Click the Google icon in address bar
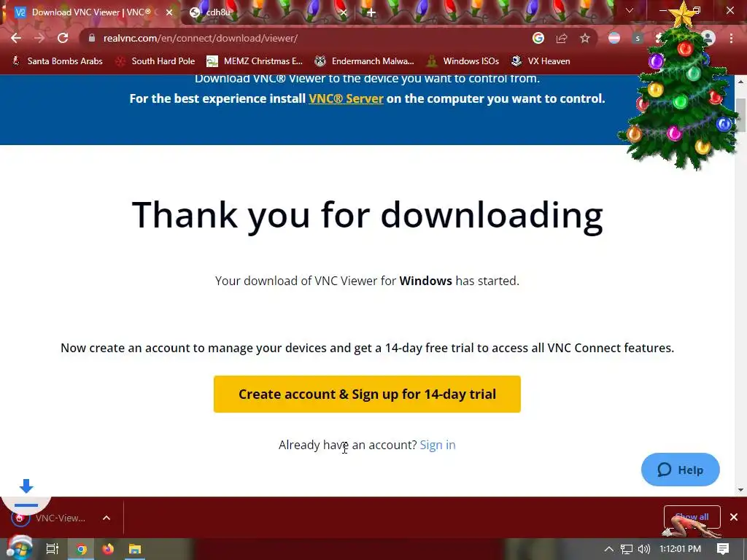Image resolution: width=747 pixels, height=560 pixels. point(538,38)
